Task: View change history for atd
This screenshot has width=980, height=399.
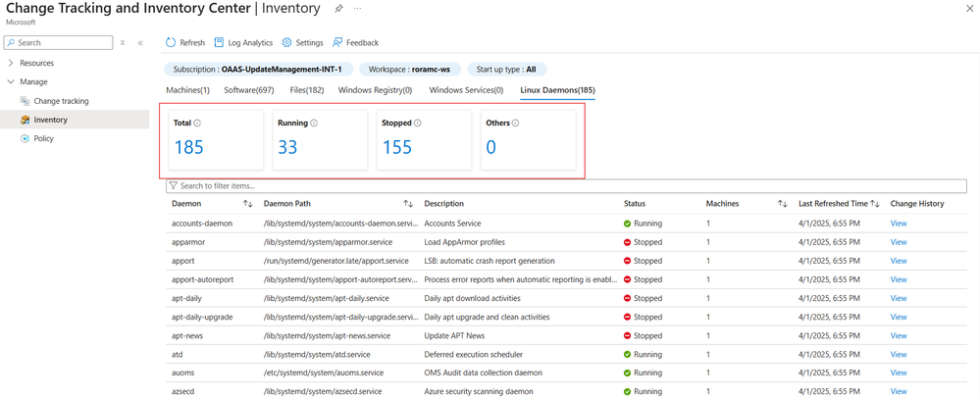Action: point(899,354)
